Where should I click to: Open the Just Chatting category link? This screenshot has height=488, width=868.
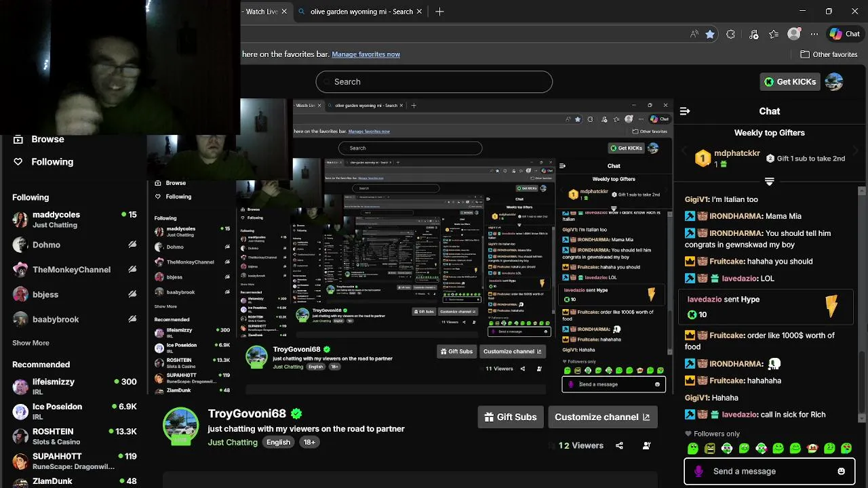click(x=233, y=442)
